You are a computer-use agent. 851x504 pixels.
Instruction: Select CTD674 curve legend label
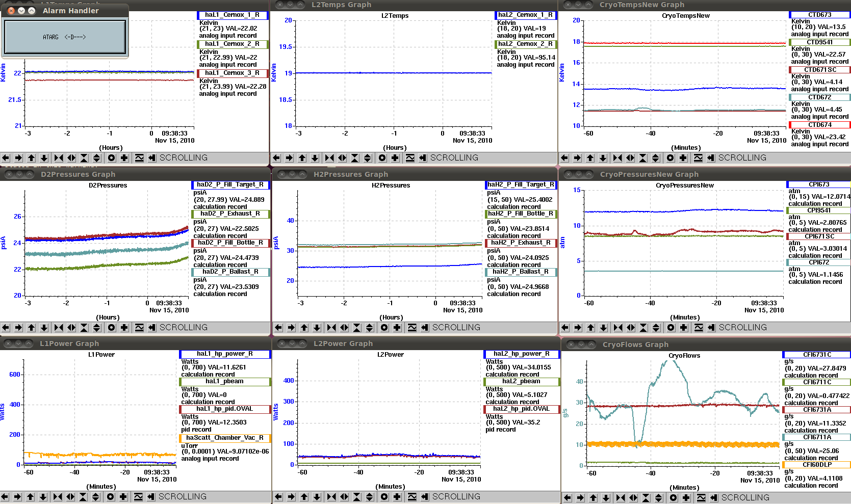coord(820,125)
